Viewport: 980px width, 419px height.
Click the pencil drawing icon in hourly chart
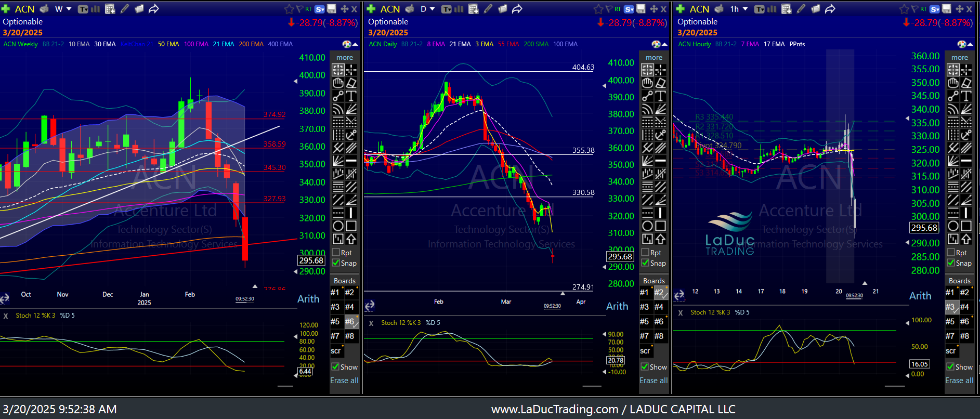tap(801, 9)
